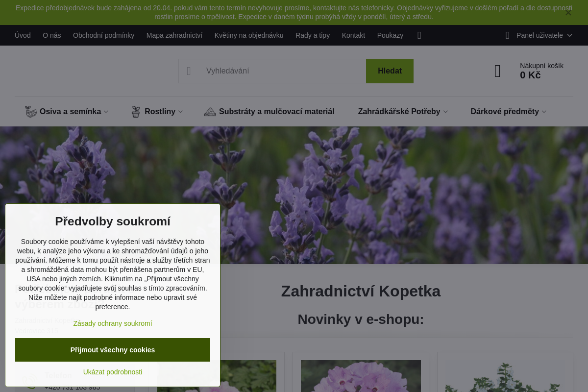Click the Novinky v e-shopu heading
The image size is (588, 392).
pos(361,319)
